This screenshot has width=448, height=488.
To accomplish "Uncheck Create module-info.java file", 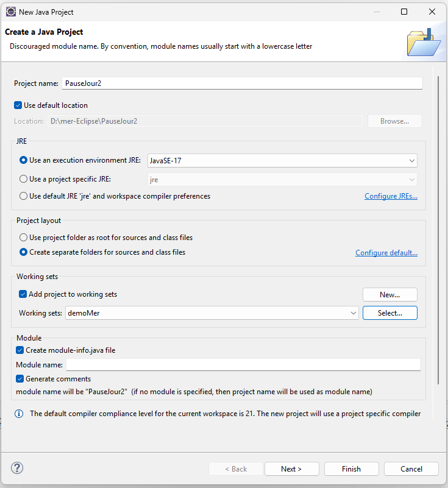I will 20,350.
